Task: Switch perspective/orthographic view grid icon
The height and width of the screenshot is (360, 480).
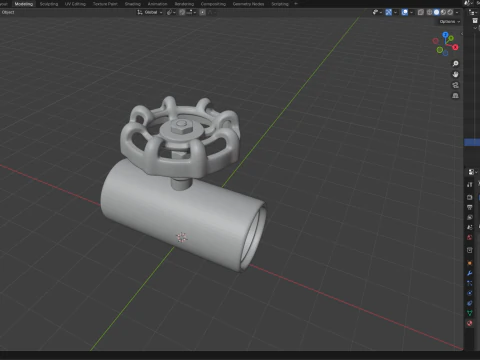Action: [x=455, y=96]
